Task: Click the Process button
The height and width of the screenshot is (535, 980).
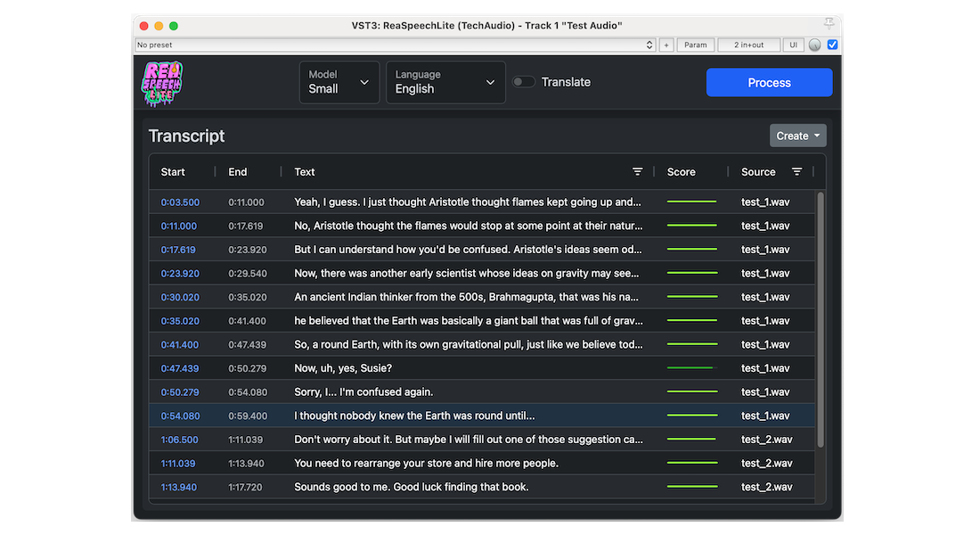Action: [x=769, y=83]
